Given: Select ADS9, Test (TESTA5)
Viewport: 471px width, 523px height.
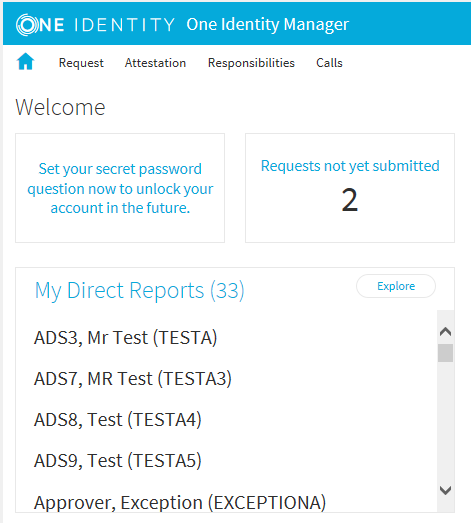Looking at the screenshot, I should pyautogui.click(x=118, y=461).
